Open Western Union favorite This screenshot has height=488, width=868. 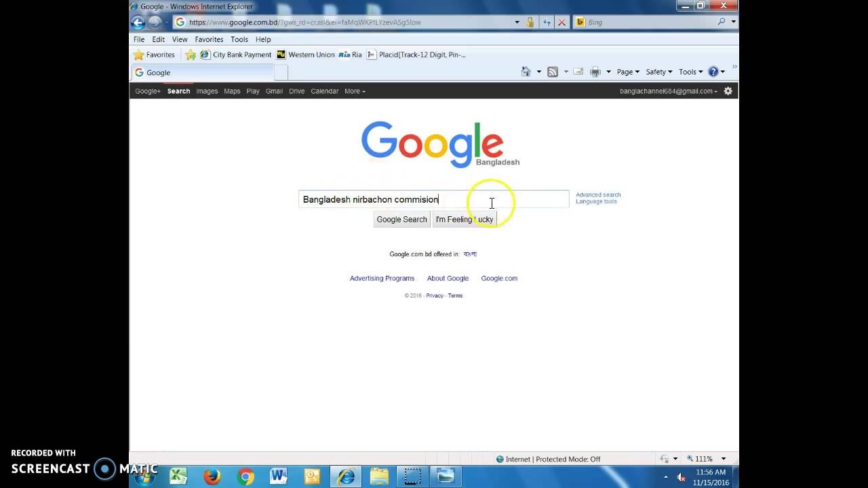pyautogui.click(x=306, y=55)
